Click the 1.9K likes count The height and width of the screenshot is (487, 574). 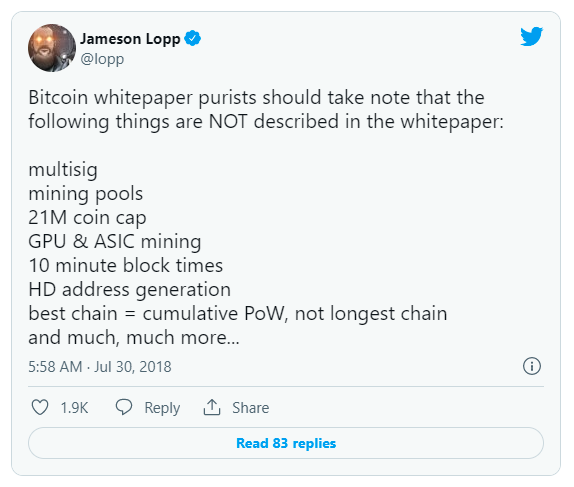(74, 408)
